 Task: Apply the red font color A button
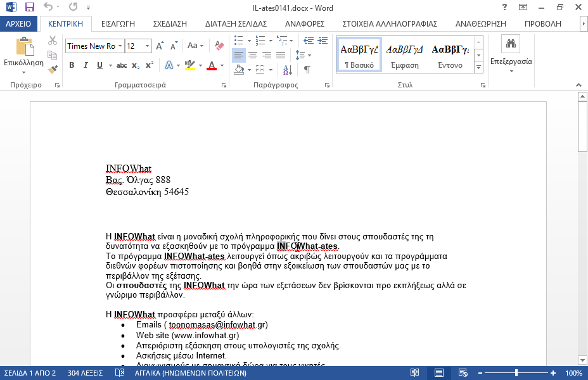(212, 66)
